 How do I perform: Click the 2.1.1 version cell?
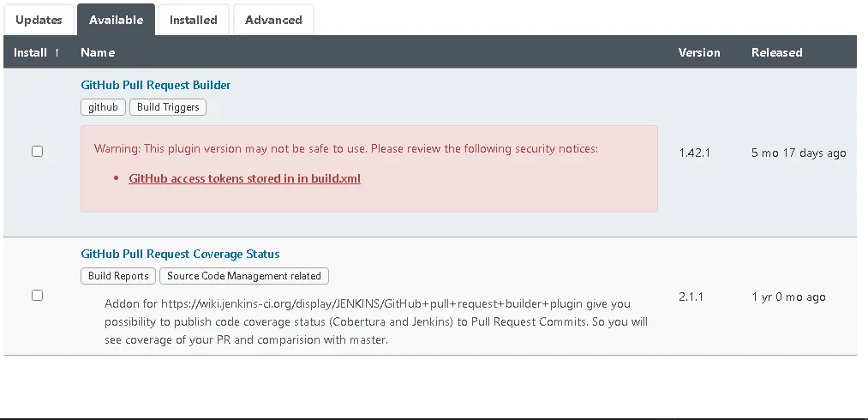point(691,297)
